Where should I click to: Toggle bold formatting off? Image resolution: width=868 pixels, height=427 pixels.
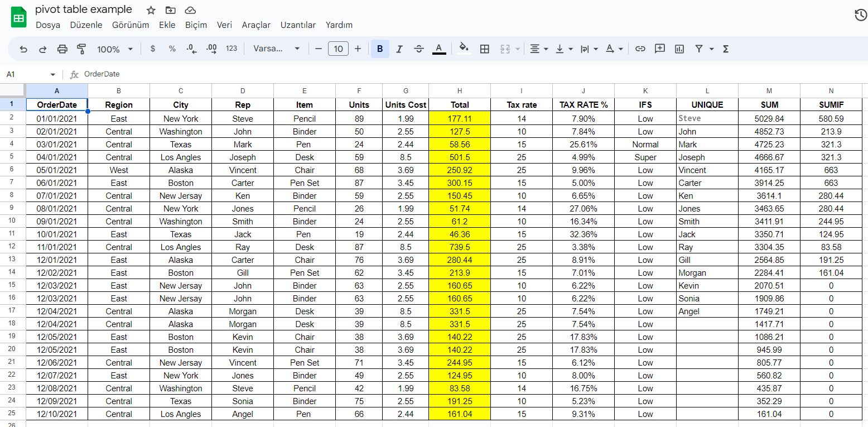click(x=380, y=49)
